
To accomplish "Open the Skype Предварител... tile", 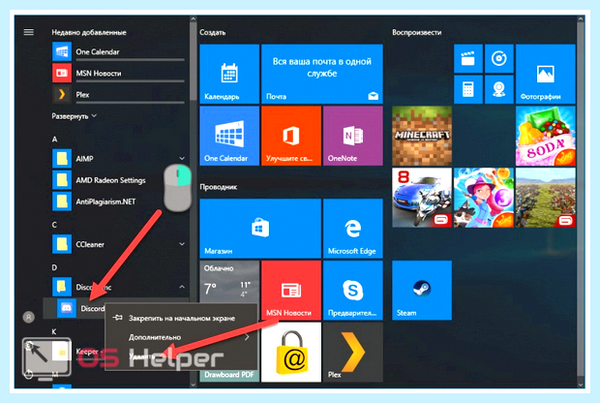I will tap(353, 290).
